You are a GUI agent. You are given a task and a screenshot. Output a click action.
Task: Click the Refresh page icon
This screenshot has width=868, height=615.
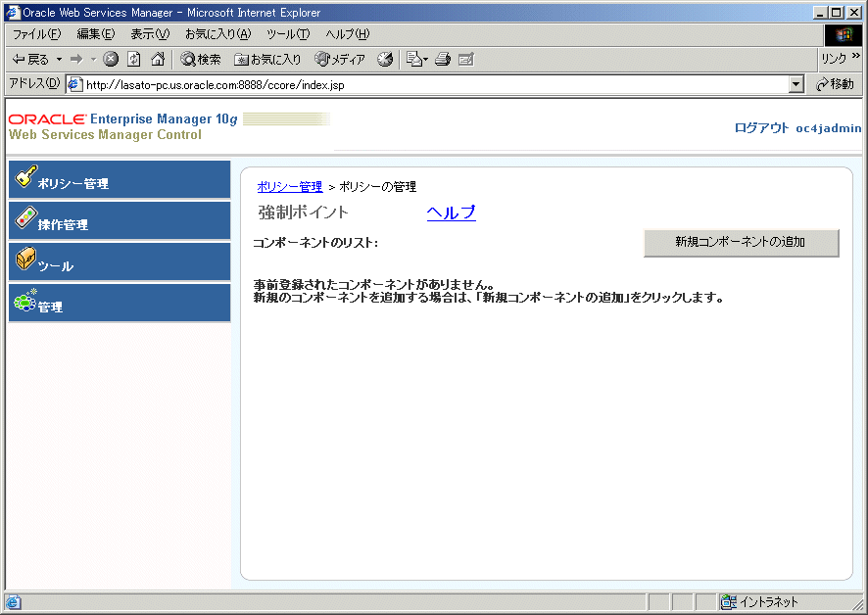tap(134, 59)
